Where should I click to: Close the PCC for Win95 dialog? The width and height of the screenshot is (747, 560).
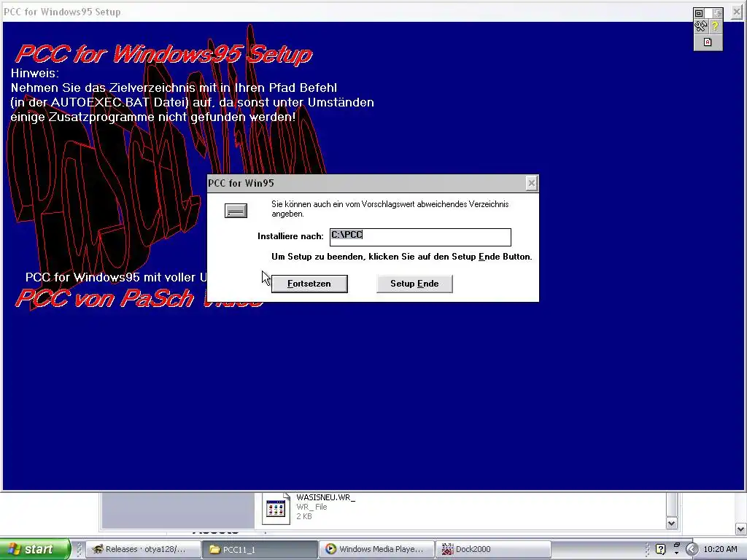(x=532, y=183)
